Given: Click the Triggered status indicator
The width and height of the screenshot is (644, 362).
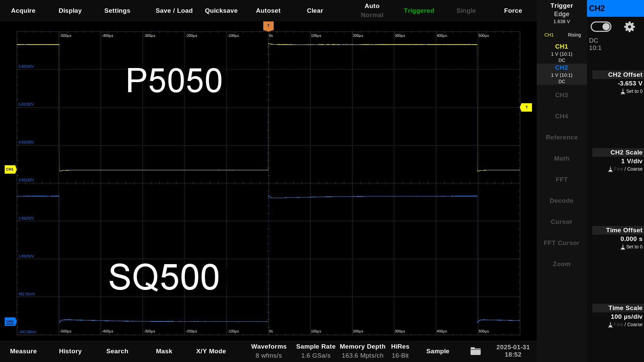Looking at the screenshot, I should (419, 11).
